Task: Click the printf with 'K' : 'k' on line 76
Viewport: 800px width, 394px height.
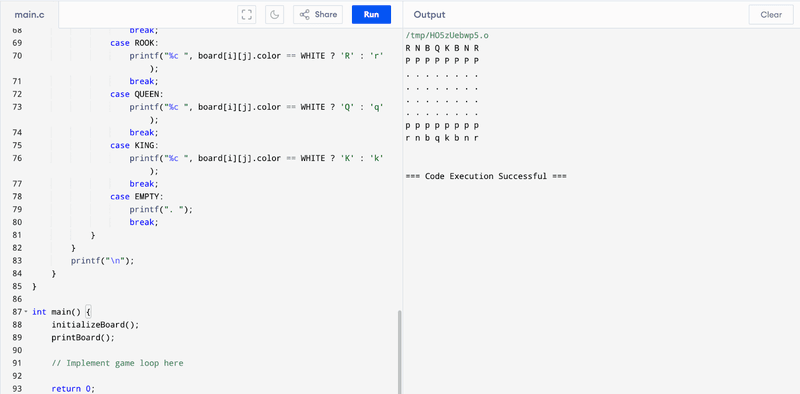Action: (x=256, y=158)
